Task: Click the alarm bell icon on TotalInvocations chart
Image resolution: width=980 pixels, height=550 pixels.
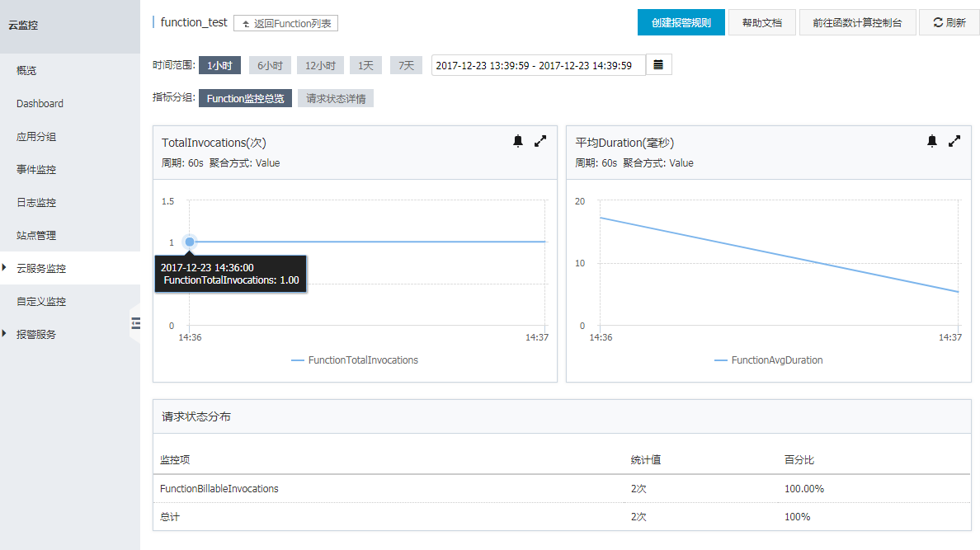Action: (517, 141)
